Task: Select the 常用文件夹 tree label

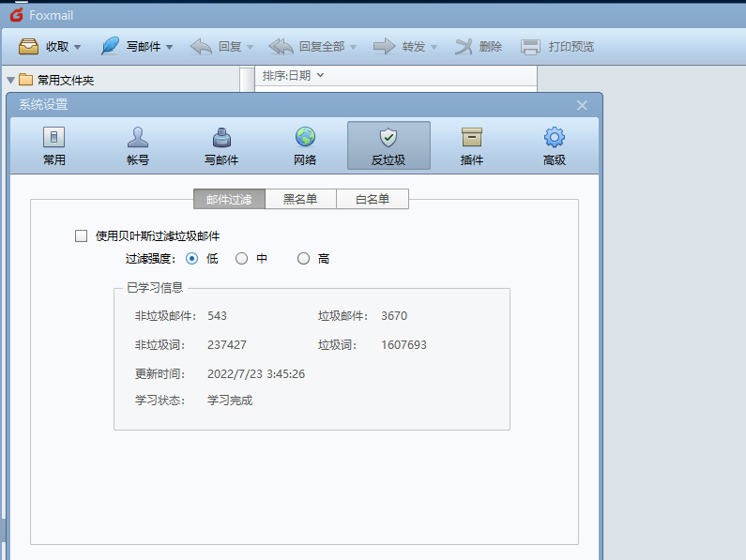Action: (x=66, y=81)
